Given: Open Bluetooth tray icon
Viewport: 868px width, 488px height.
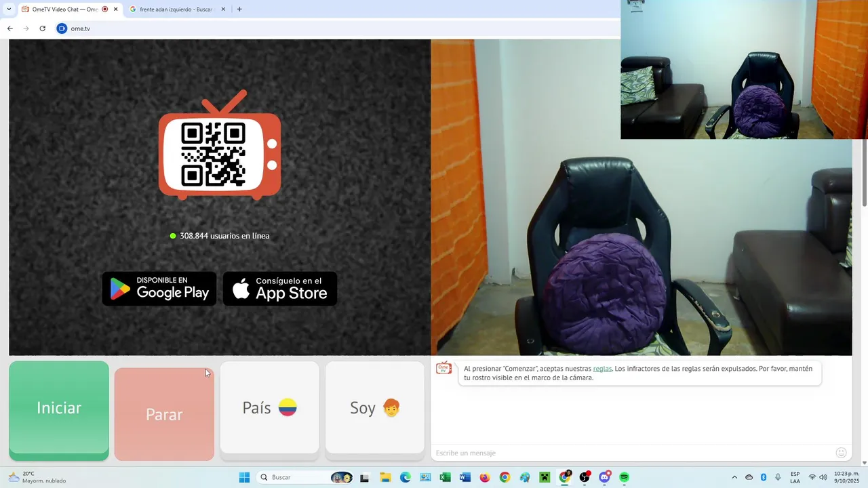Looking at the screenshot, I should (x=763, y=477).
